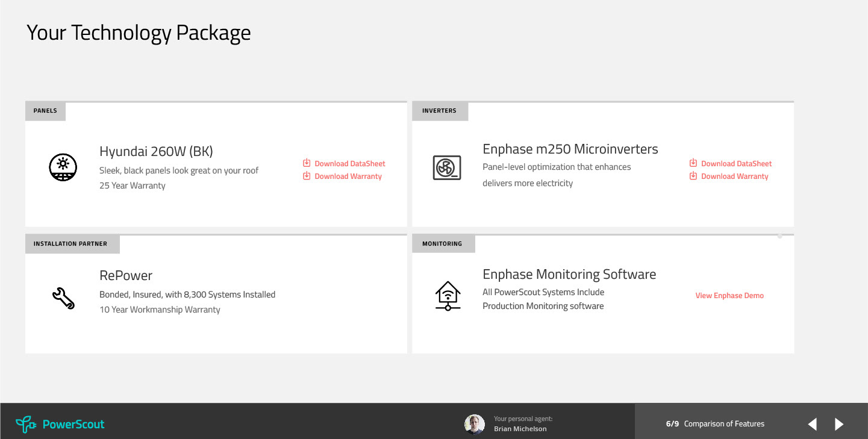Click the solar panel icon
The height and width of the screenshot is (439, 868).
(63, 168)
